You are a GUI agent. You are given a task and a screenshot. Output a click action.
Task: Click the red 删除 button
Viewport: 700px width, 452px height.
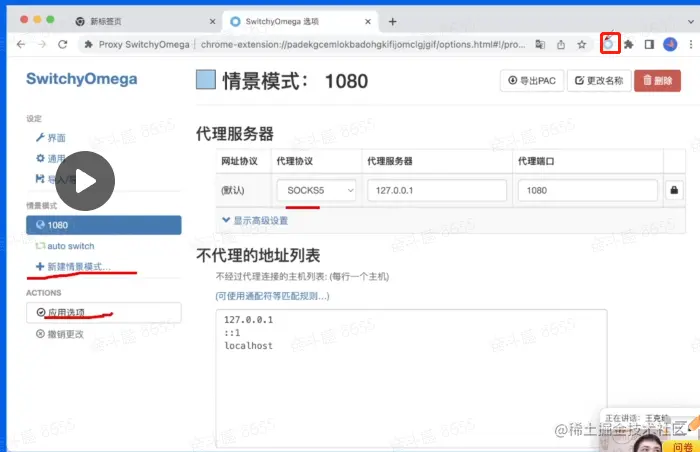tap(657, 80)
